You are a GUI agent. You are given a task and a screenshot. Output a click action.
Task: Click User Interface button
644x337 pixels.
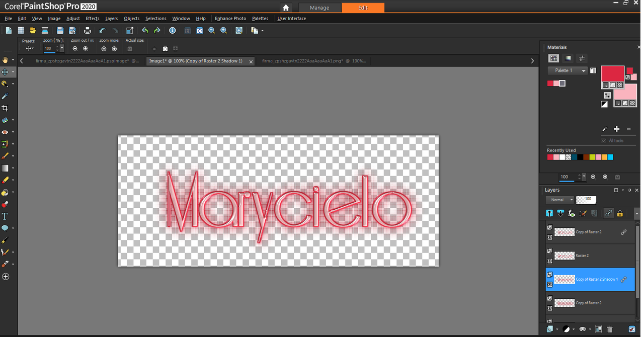pyautogui.click(x=292, y=19)
